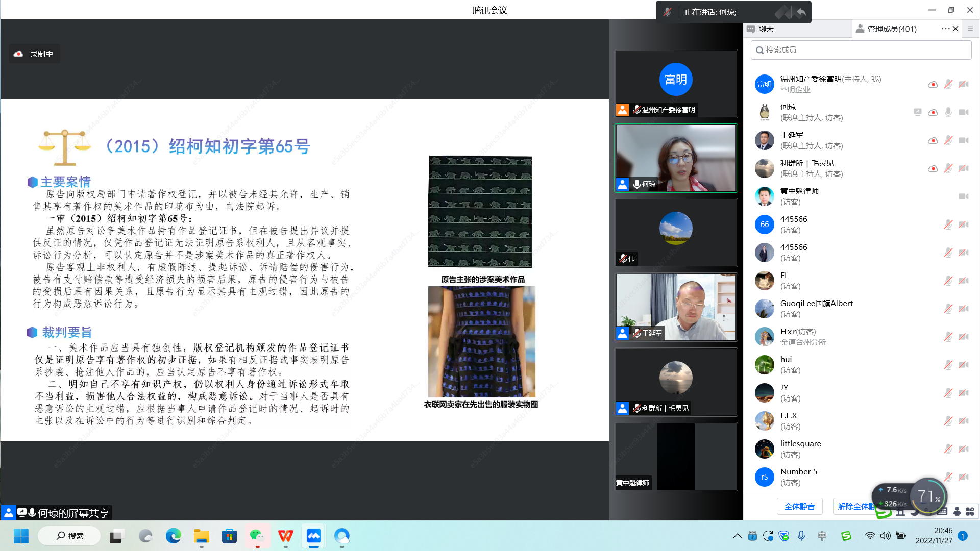Open WeChat from the taskbar
Screen dimensions: 980x551
point(257,536)
